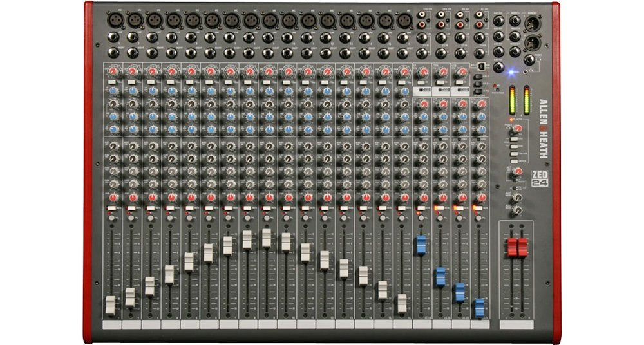This screenshot has width=644, height=345.
Task: Click the channel 13 fader cap
Action: [x=344, y=268]
